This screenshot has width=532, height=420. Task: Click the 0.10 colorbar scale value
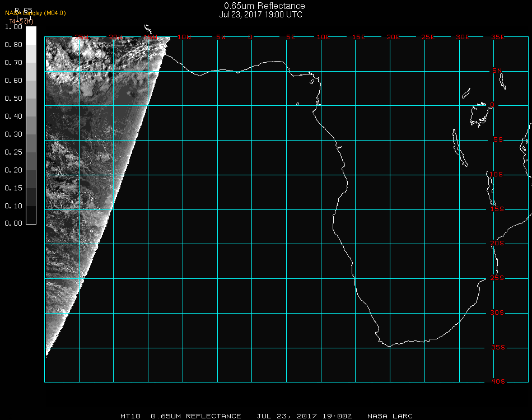coord(13,206)
